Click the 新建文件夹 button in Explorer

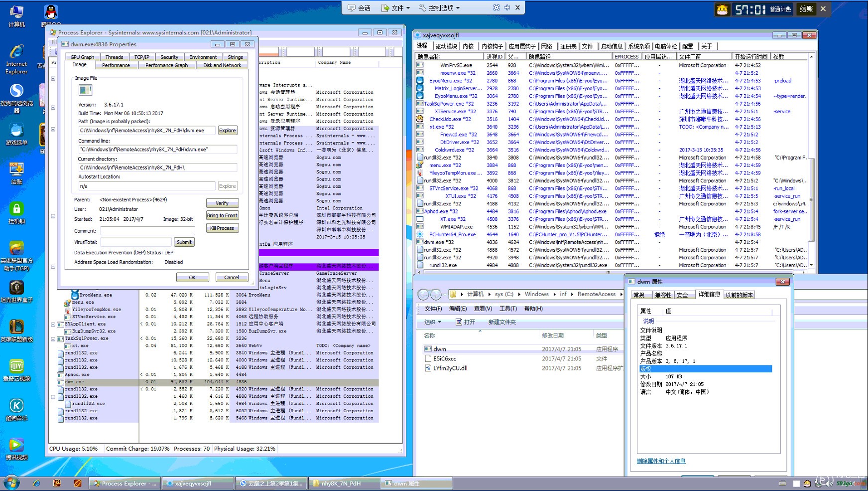pos(502,322)
